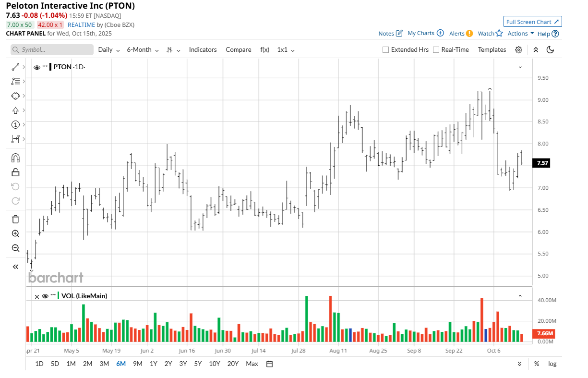Remove the VOL indicator with X

tap(37, 296)
